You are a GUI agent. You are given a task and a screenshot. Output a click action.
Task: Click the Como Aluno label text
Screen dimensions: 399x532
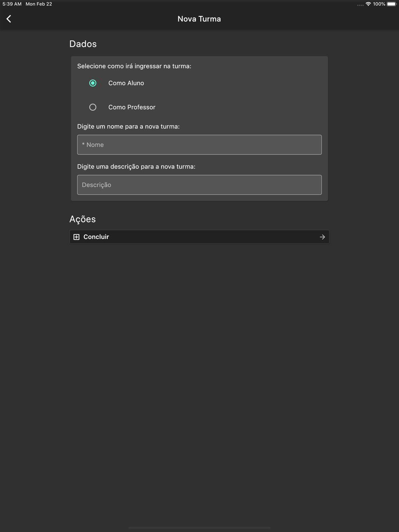[x=126, y=83]
